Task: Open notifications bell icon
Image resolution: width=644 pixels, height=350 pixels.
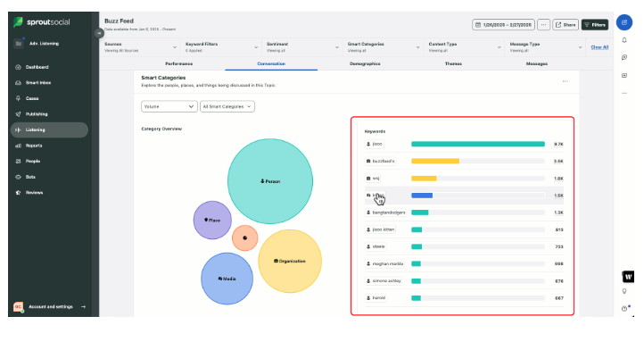Action: [624, 40]
